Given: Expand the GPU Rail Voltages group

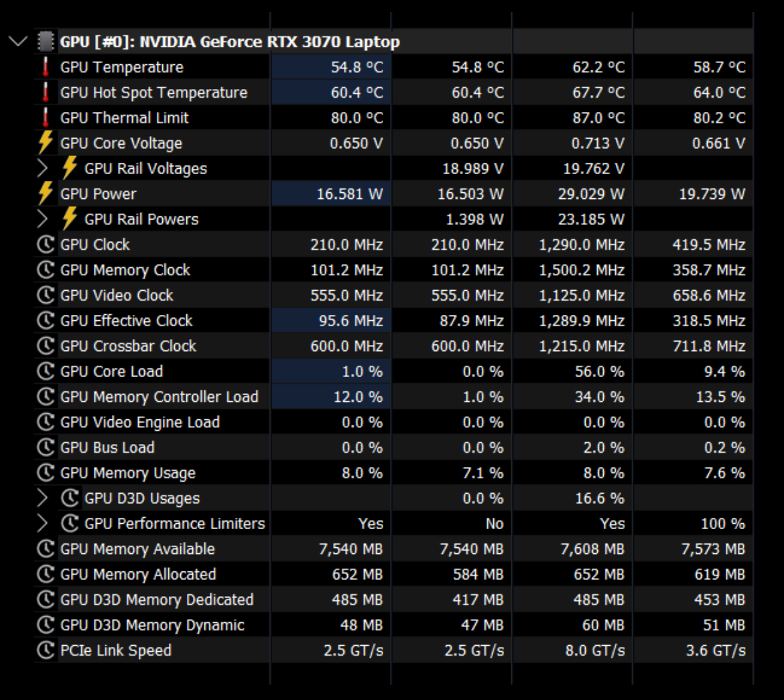Looking at the screenshot, I should tap(42, 169).
